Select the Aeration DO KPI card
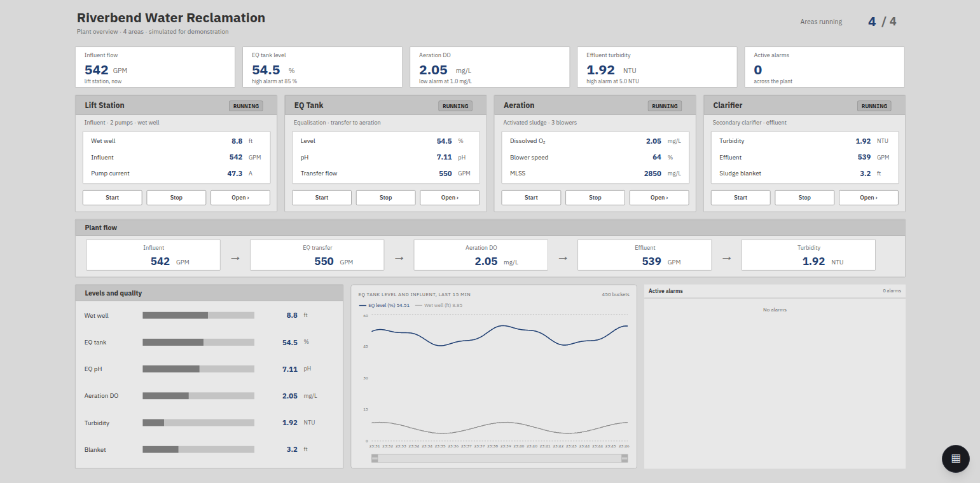The image size is (980, 483). 490,67
